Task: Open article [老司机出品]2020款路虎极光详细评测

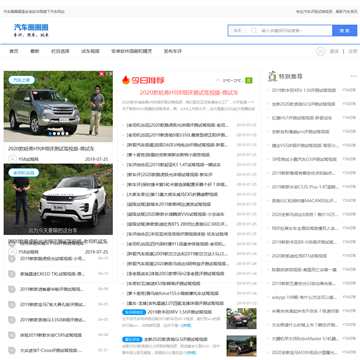Action: click(x=178, y=125)
